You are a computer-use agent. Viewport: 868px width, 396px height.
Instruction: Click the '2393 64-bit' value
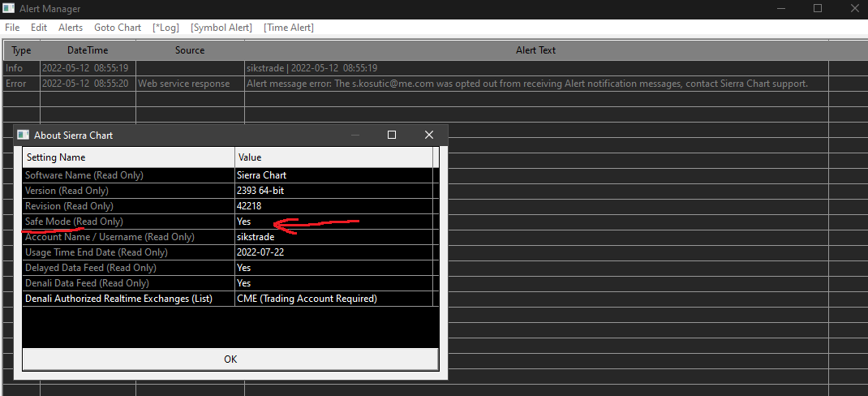pyautogui.click(x=333, y=191)
